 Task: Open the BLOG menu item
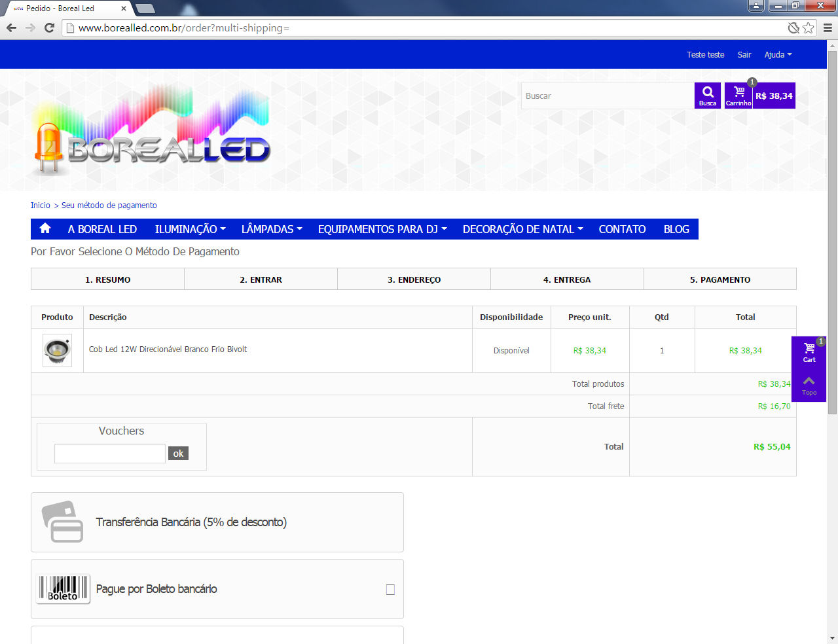coord(676,229)
